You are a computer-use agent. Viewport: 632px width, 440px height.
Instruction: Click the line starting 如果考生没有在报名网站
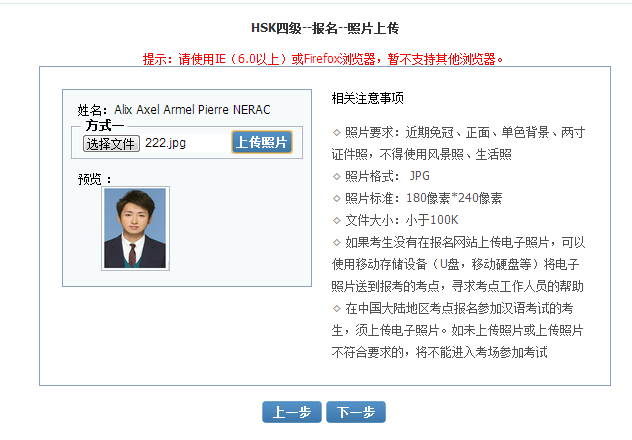[x=459, y=242]
